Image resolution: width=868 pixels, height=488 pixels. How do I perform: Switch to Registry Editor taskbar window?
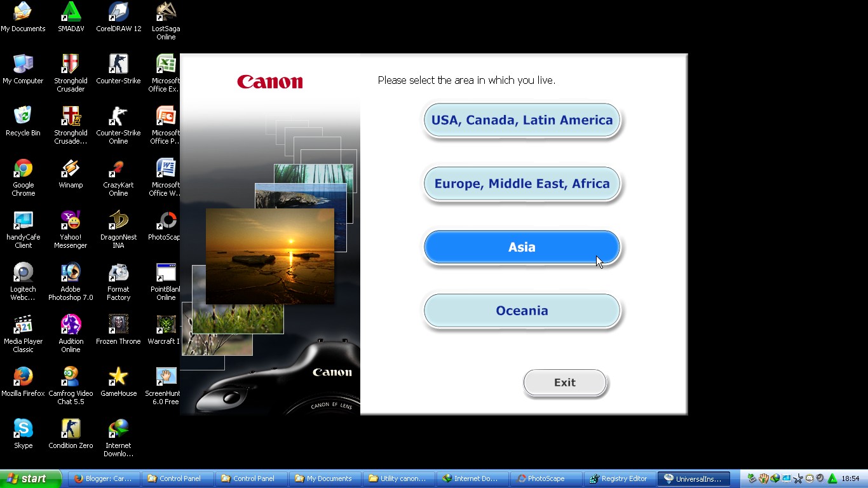click(x=620, y=479)
